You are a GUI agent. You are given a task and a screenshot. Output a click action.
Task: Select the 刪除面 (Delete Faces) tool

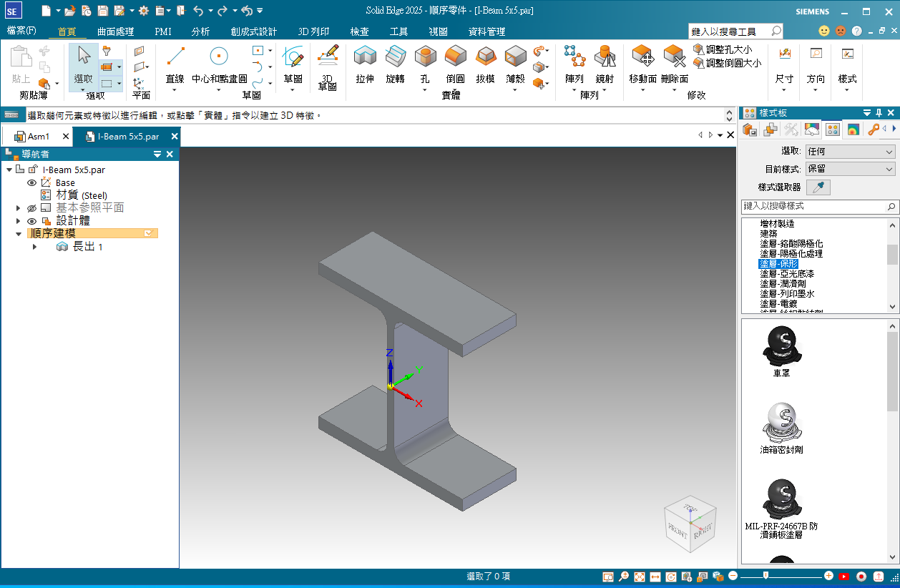[674, 65]
